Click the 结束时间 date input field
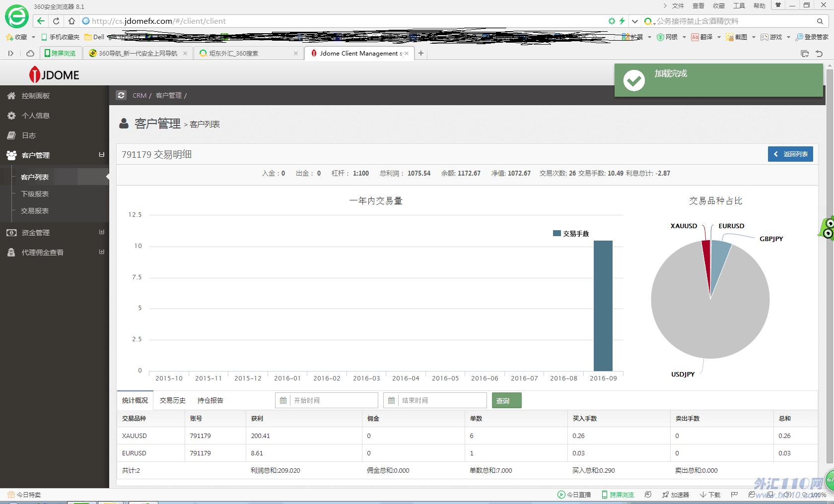834x504 pixels. [x=435, y=400]
